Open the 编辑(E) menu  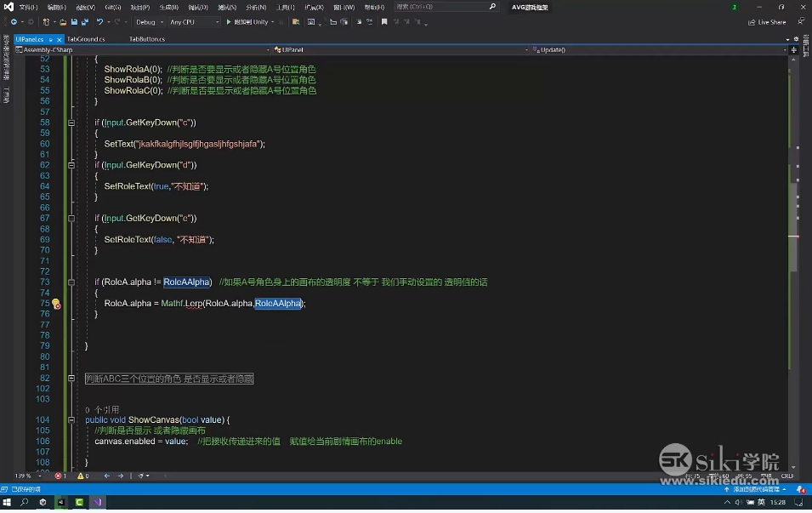click(56, 8)
